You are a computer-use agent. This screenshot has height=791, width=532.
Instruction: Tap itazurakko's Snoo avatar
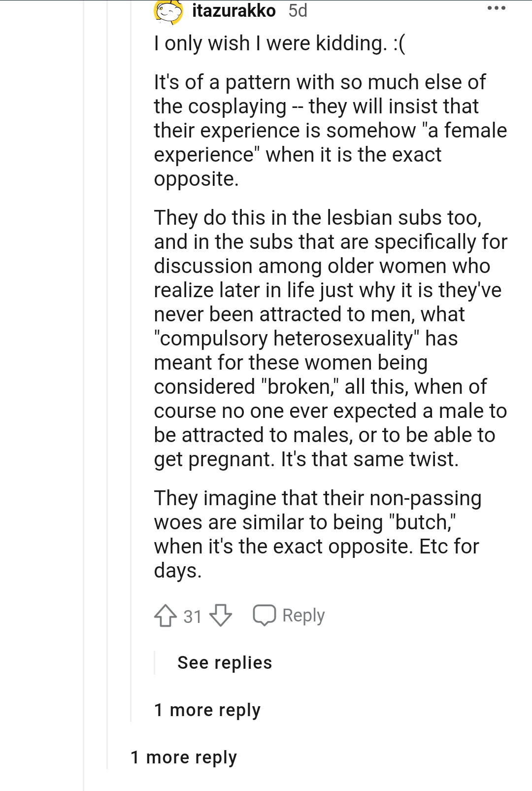168,11
